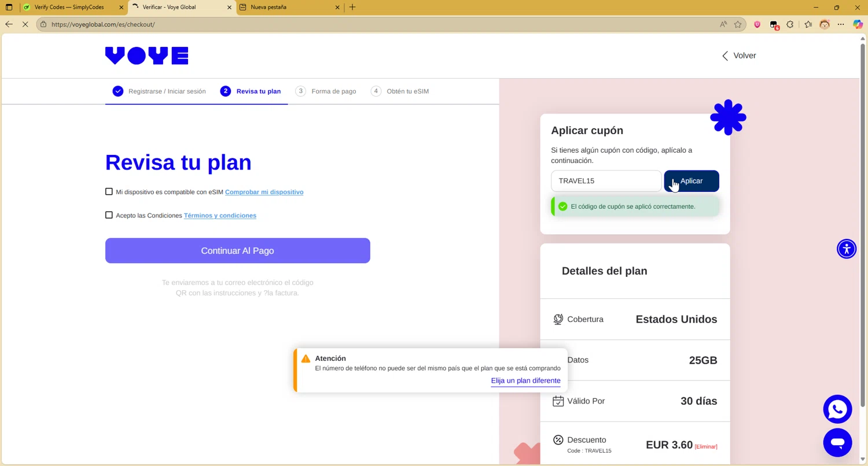This screenshot has height=466, width=868.
Task: Click the green success checkmark icon
Action: [x=562, y=206]
